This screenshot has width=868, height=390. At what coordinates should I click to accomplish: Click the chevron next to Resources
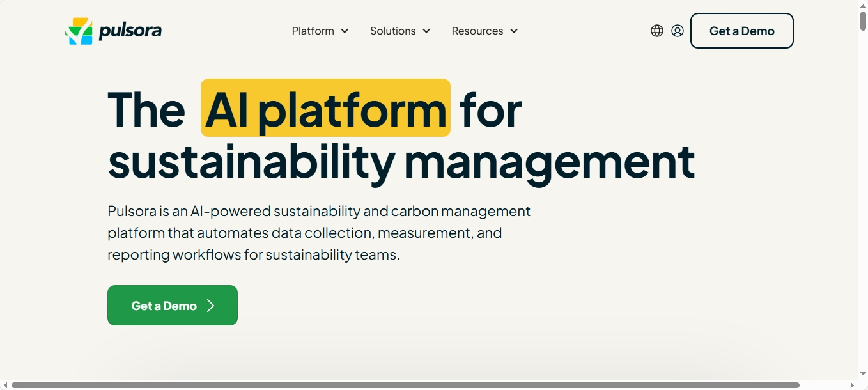514,31
